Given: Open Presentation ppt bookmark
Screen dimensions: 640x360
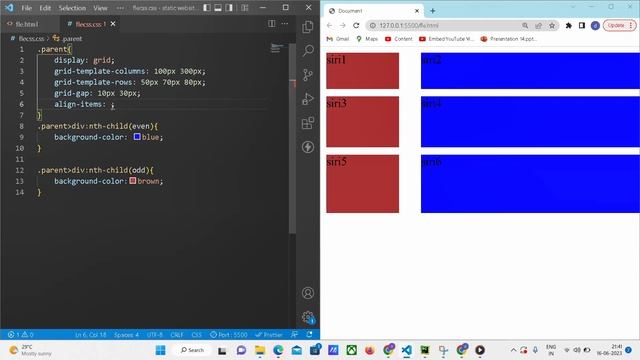Looking at the screenshot, I should (x=508, y=39).
